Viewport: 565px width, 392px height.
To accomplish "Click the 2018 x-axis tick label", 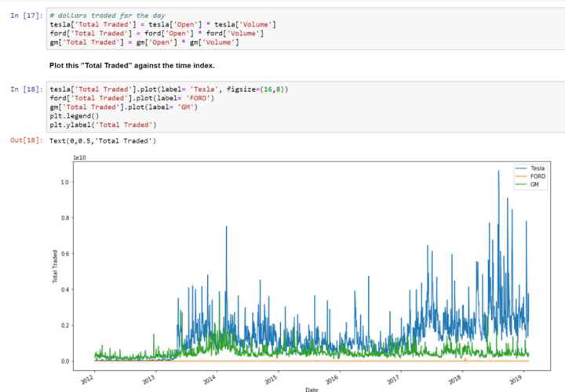I will tap(455, 379).
